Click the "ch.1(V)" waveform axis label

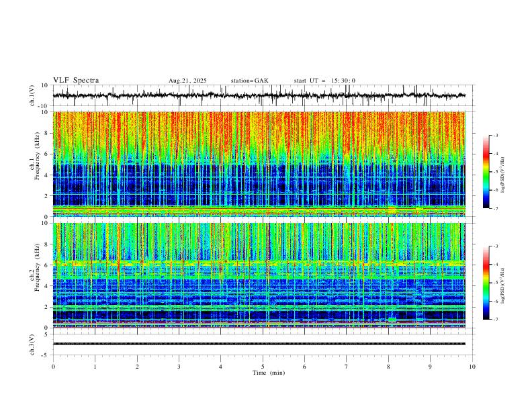click(32, 95)
